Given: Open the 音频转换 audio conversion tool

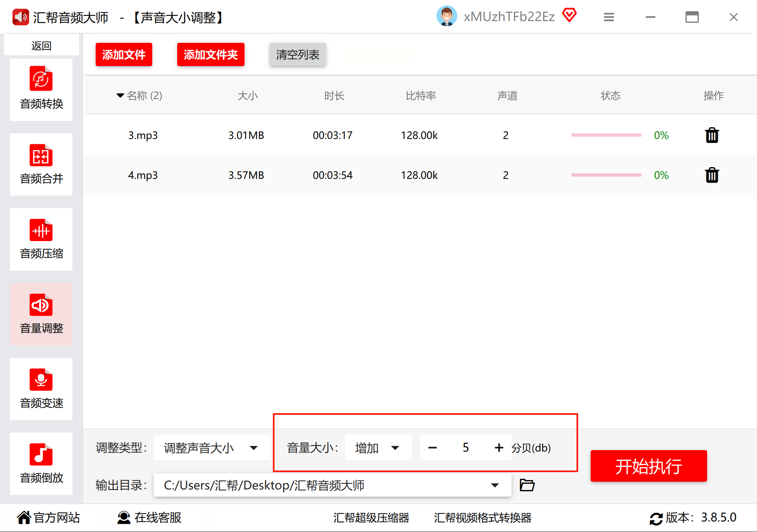Looking at the screenshot, I should pos(41,89).
